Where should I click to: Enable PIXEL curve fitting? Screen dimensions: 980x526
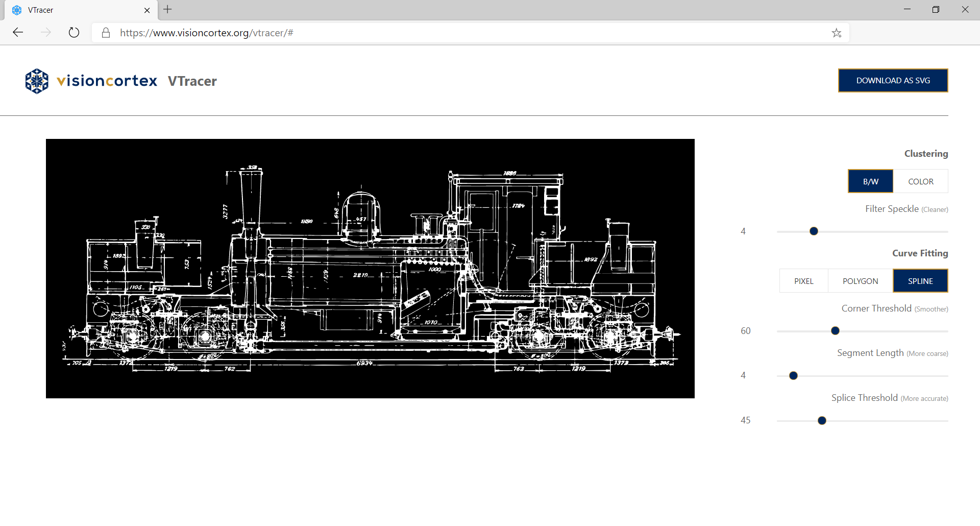click(803, 280)
